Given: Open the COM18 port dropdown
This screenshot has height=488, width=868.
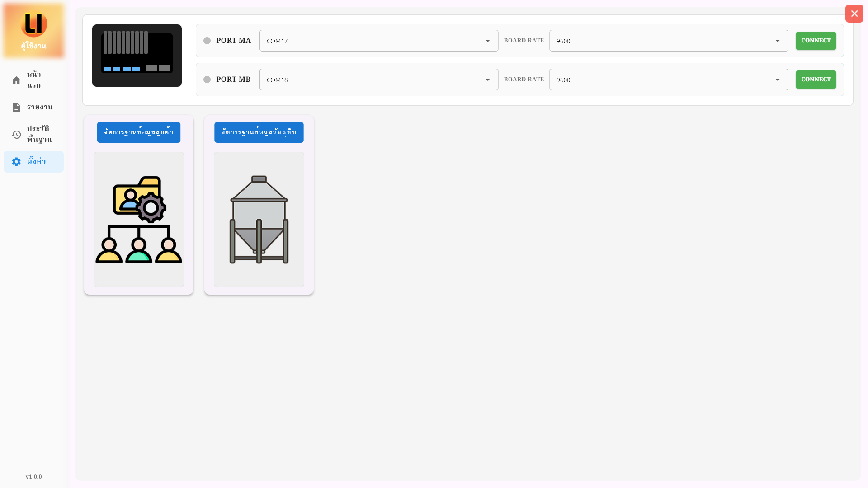Looking at the screenshot, I should click(378, 80).
